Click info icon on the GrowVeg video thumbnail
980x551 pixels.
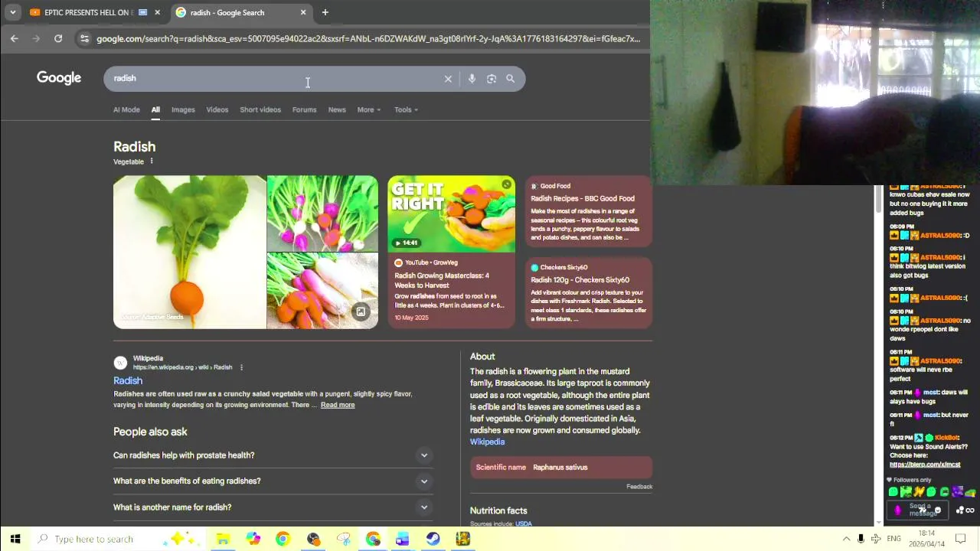coord(506,184)
